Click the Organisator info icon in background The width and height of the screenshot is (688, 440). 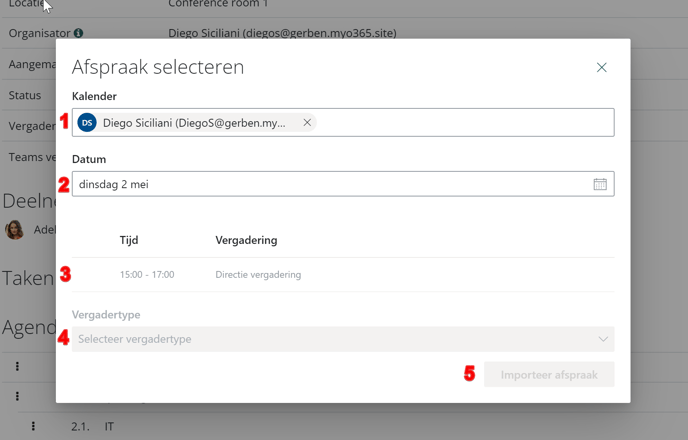[x=79, y=33]
